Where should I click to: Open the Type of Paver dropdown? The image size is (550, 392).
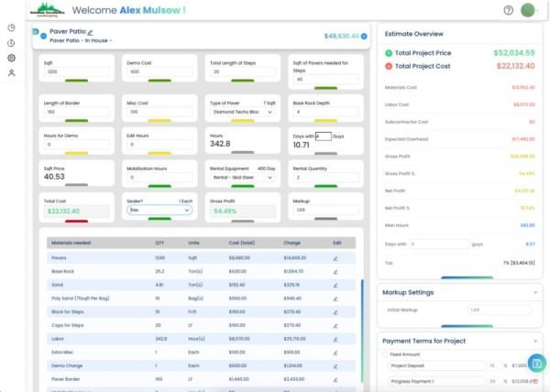click(243, 112)
